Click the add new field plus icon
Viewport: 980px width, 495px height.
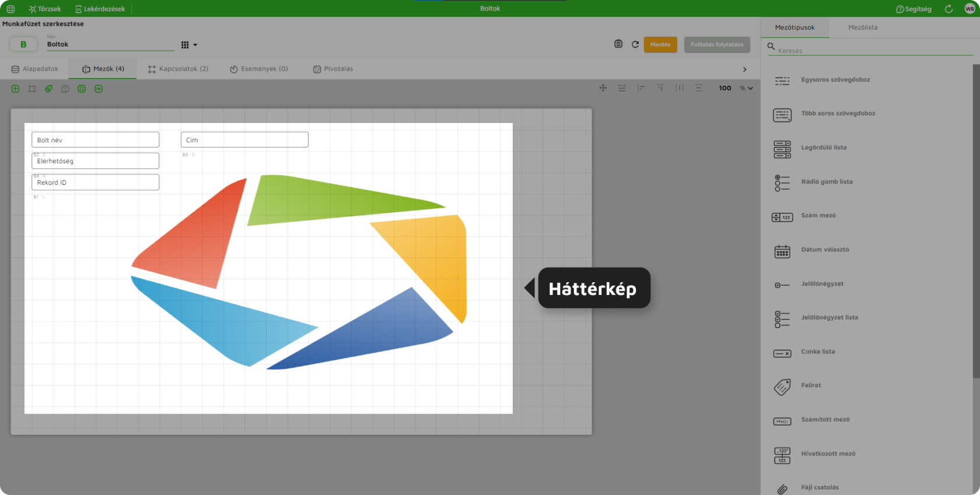coord(15,89)
